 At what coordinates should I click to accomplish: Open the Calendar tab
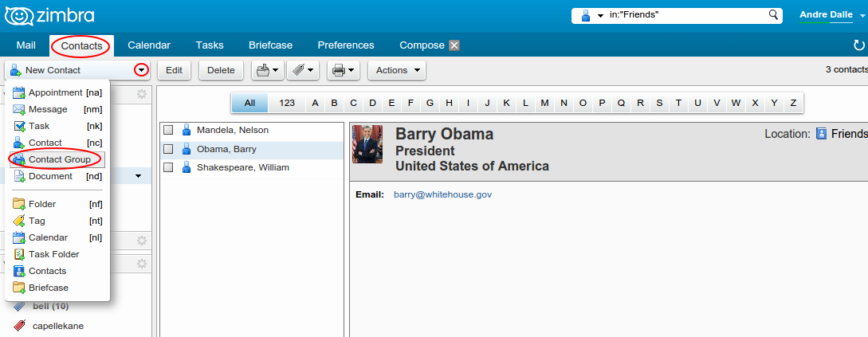[x=149, y=45]
